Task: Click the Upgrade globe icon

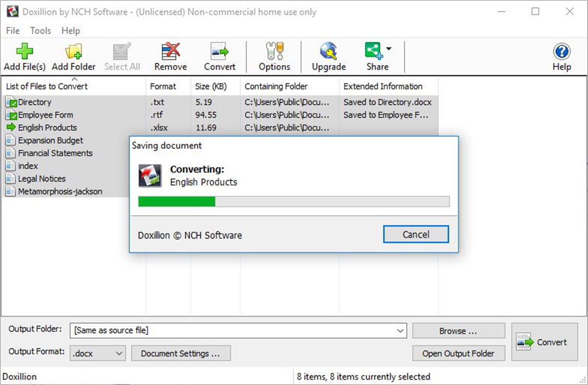Action: [x=328, y=50]
